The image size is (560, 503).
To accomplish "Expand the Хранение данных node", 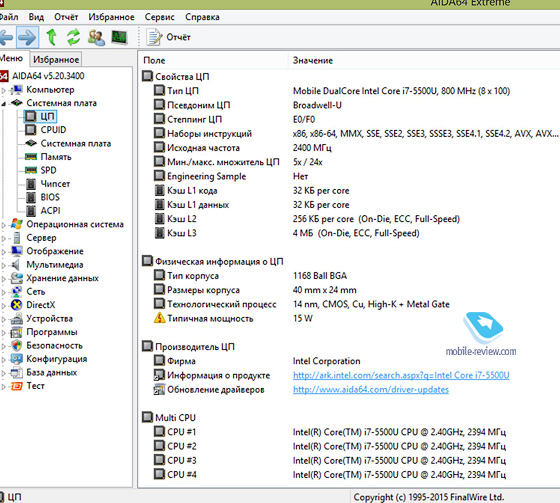I will point(4,279).
